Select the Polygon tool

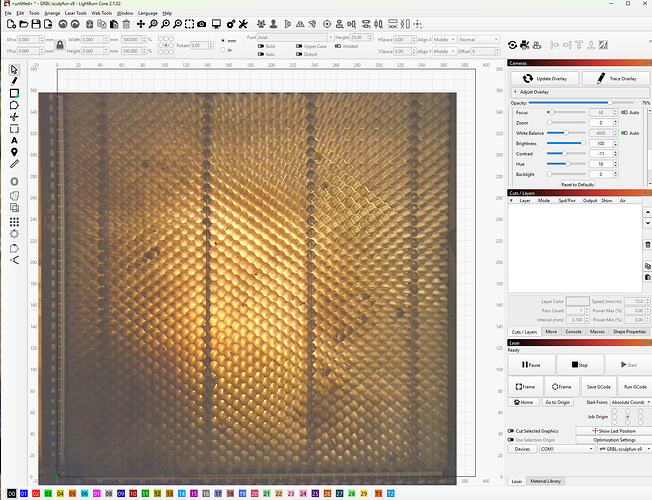14,105
